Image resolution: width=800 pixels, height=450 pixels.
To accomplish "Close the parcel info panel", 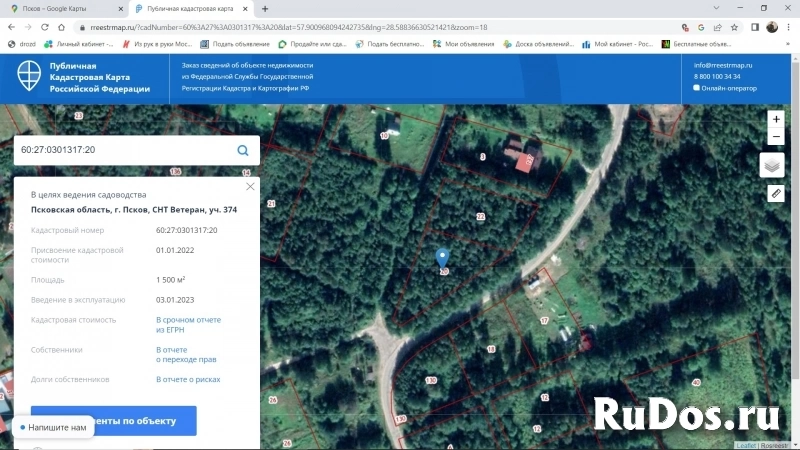I will coord(250,186).
